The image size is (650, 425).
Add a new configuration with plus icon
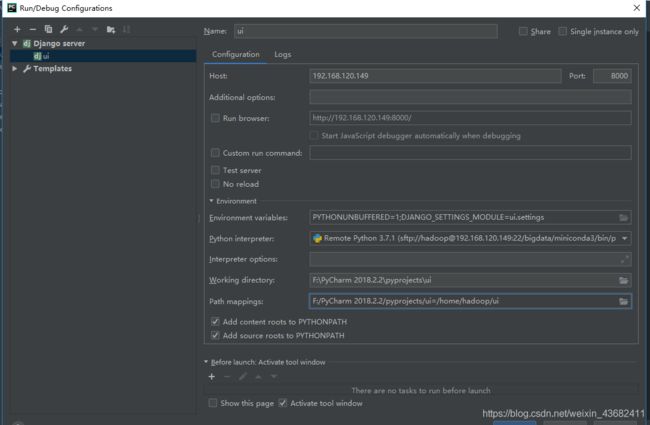17,29
